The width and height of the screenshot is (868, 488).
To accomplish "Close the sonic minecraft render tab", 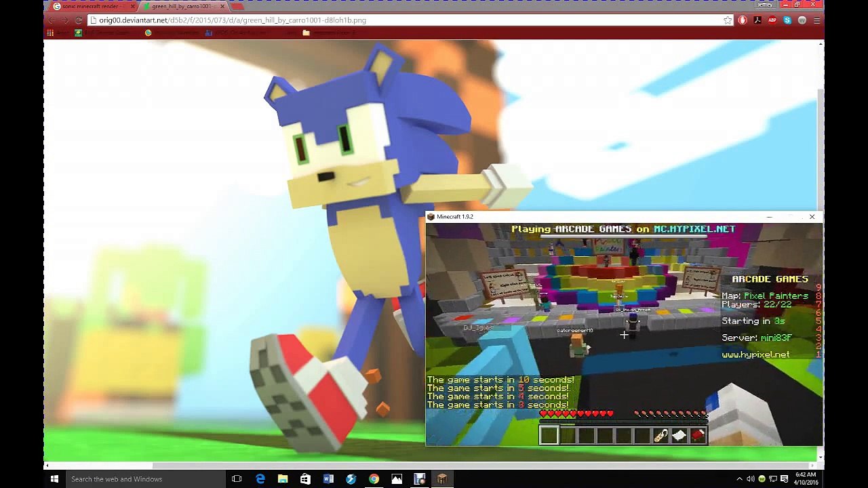I will 132,6.
